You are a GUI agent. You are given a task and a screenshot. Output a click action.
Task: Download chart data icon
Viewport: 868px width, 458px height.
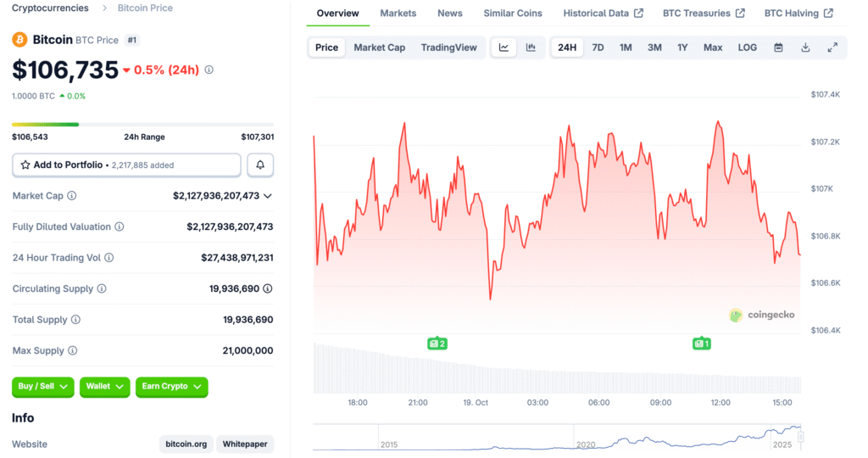click(805, 47)
